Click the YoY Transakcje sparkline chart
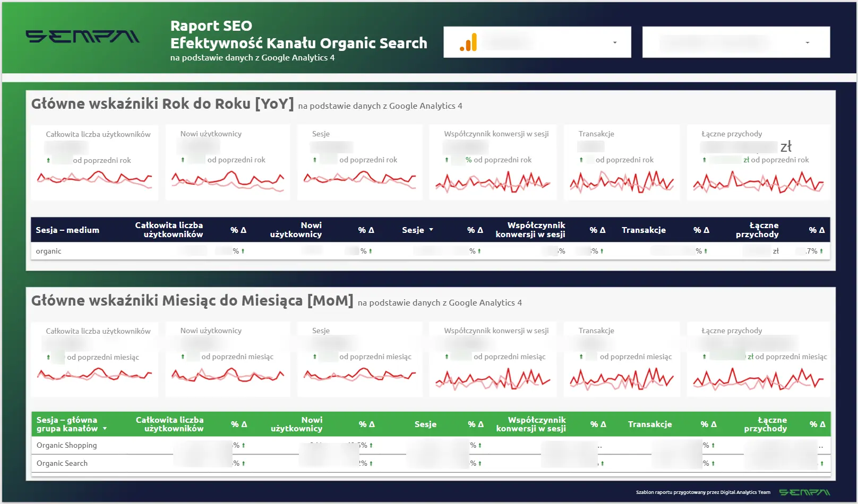Screen dimensions: 858x504 point(622,182)
